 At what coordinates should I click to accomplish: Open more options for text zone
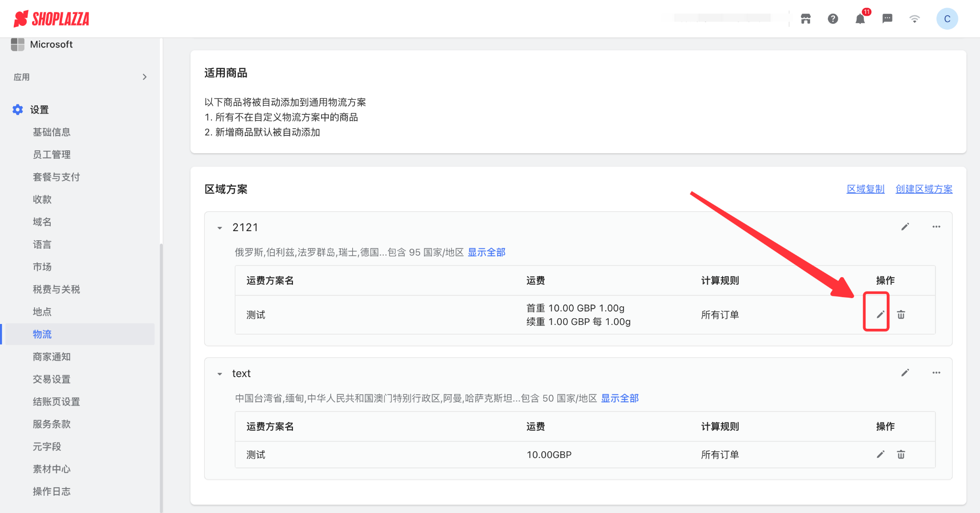coord(936,373)
